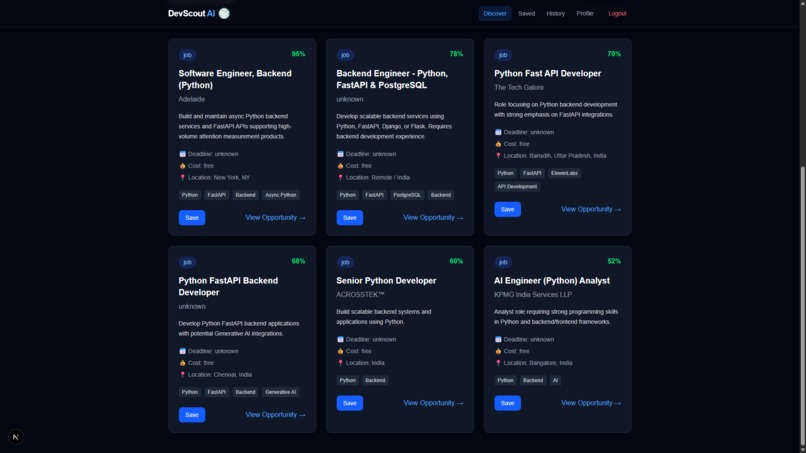
Task: Click the round avatar icon beside the logo
Action: click(x=224, y=13)
